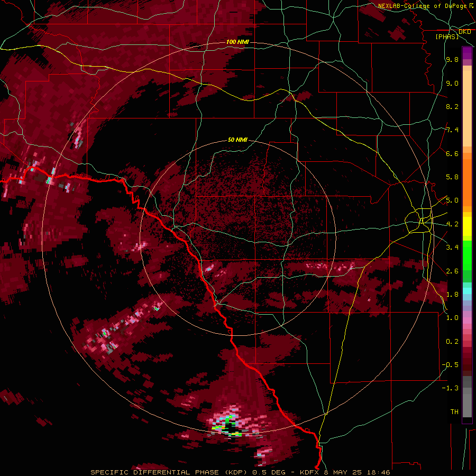476x476 pixels.
Task: Click the 5.0 value on color scale
Action: click(452, 200)
